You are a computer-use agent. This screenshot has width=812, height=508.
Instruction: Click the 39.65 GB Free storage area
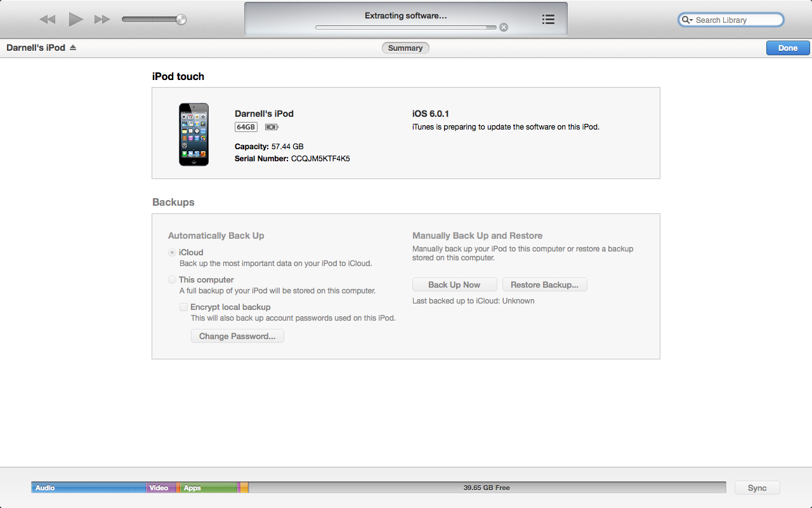487,488
